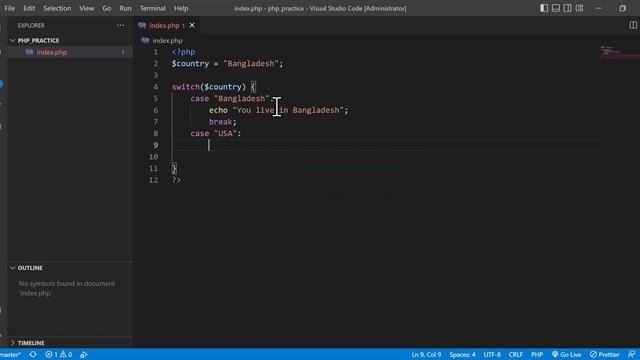Click the status bar debug/run icon
This screenshot has width=640, height=360.
(84, 354)
